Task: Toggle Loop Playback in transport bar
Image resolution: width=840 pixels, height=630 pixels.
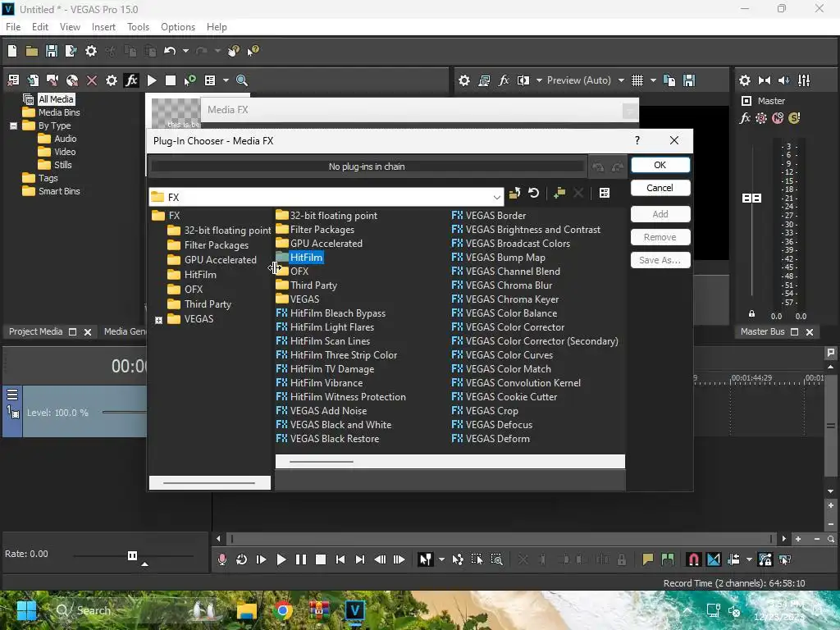Action: (242, 559)
